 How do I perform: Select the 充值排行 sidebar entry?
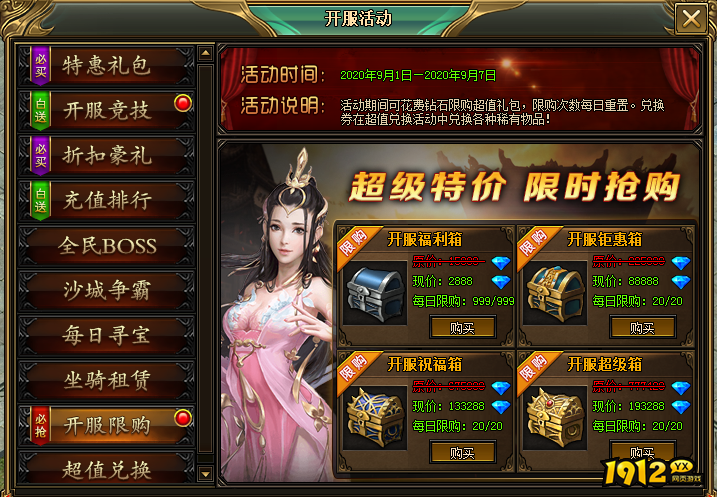107,200
